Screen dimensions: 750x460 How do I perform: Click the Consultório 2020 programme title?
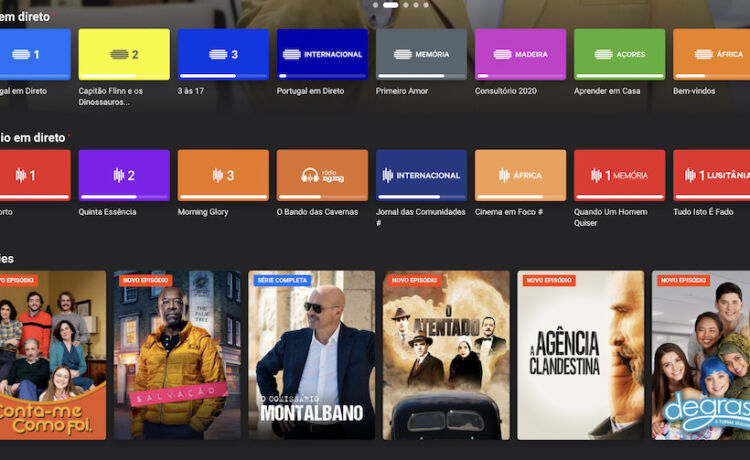(x=506, y=91)
